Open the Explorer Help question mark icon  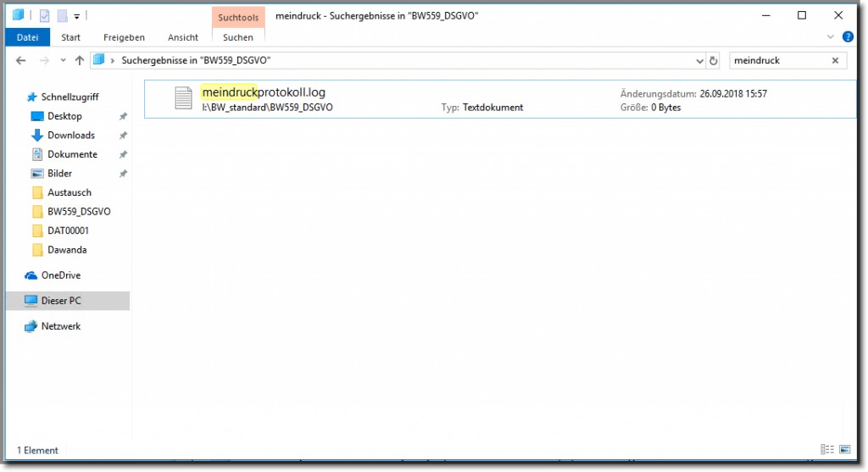(845, 37)
